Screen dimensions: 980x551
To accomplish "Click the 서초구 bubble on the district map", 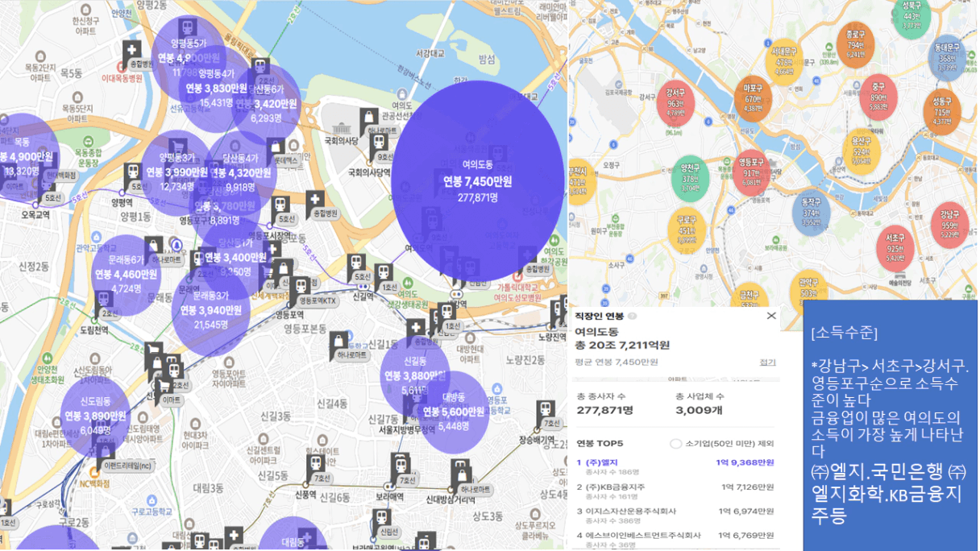I will [895, 247].
